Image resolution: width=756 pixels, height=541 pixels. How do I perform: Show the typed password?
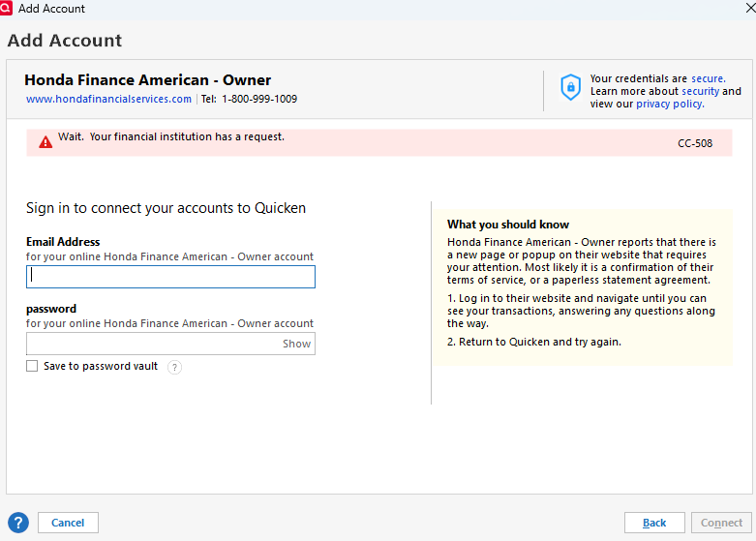[296, 344]
